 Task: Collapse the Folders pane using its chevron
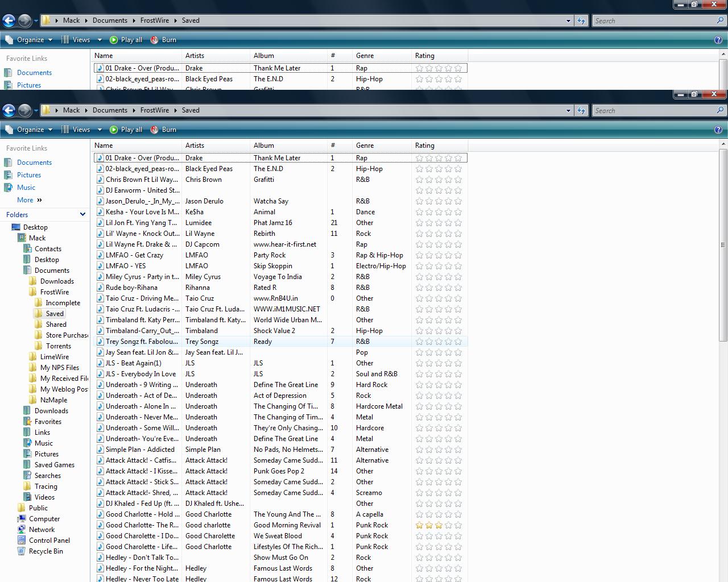tap(82, 214)
